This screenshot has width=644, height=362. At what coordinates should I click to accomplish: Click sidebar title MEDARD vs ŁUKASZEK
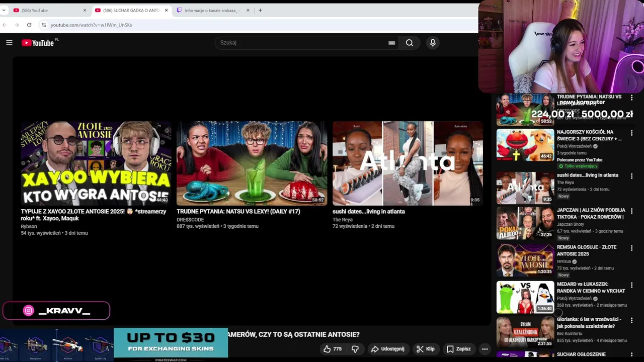pos(591,288)
